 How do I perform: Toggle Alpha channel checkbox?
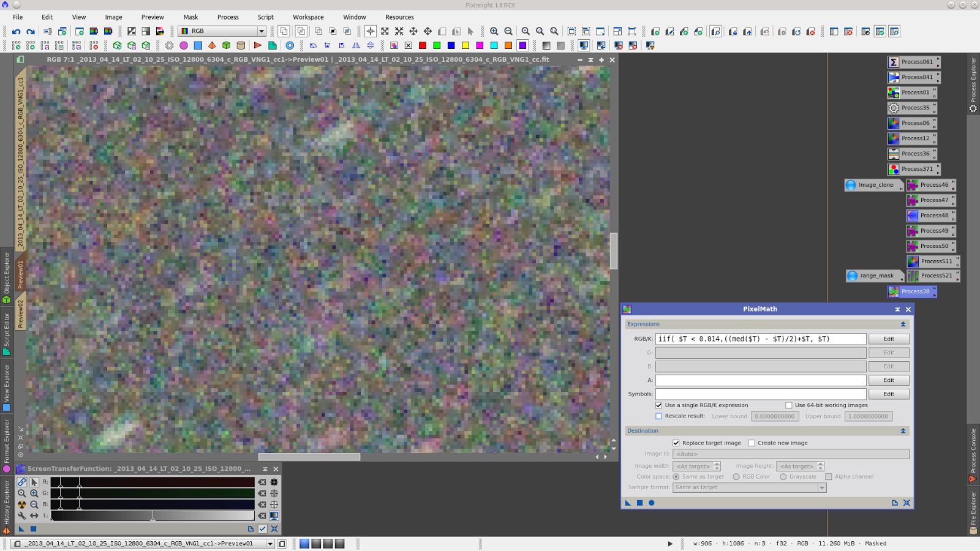coord(829,477)
